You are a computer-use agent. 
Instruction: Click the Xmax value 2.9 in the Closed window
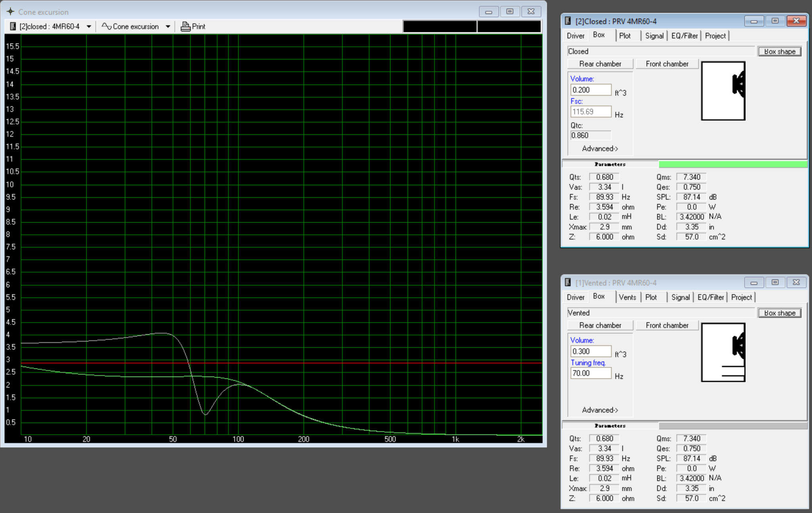pyautogui.click(x=604, y=227)
